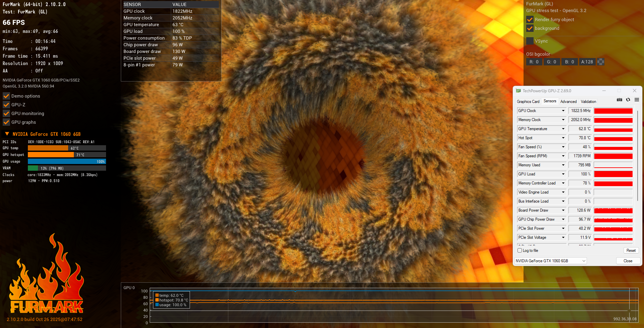Go to the Validation tab
Viewport: 644px width, 328px height.
point(588,102)
